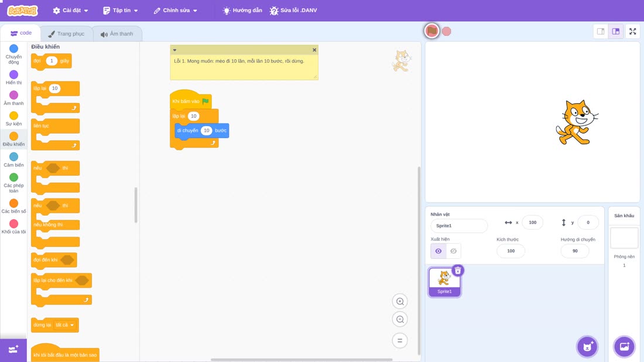Choose a backdrop with image button
The width and height of the screenshot is (644, 362).
(x=624, y=346)
